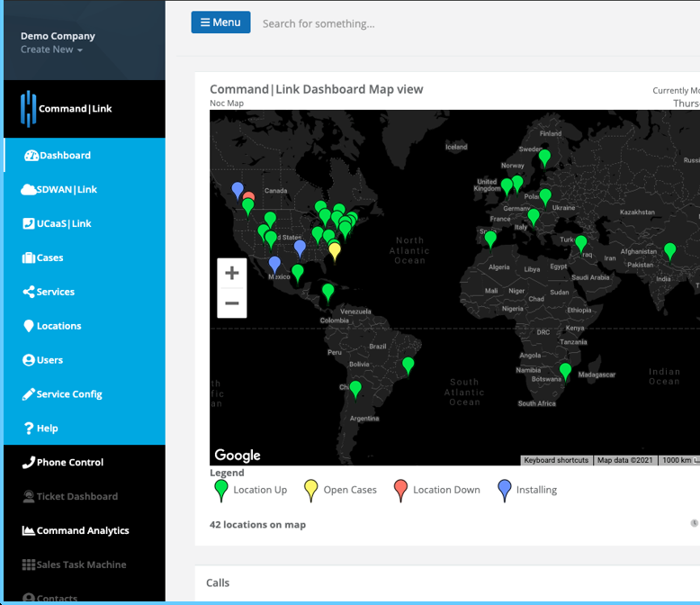Click blue Installing legend marker

505,490
